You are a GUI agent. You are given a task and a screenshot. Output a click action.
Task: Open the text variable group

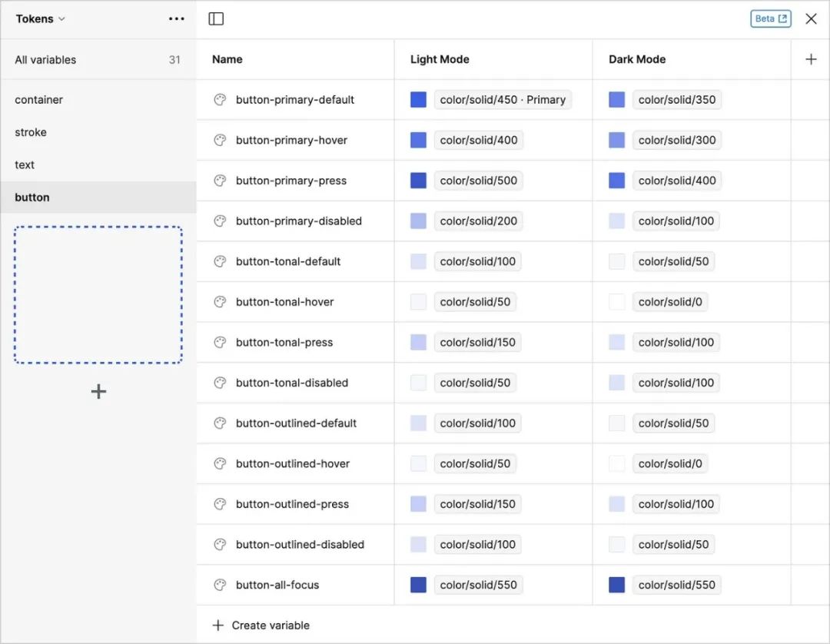pyautogui.click(x=25, y=164)
